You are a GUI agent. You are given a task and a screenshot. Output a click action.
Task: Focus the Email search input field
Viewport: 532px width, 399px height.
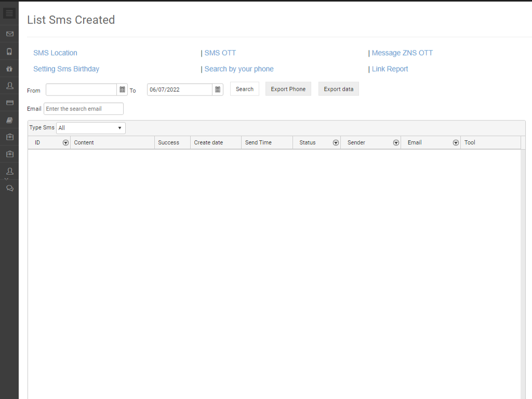click(x=84, y=109)
